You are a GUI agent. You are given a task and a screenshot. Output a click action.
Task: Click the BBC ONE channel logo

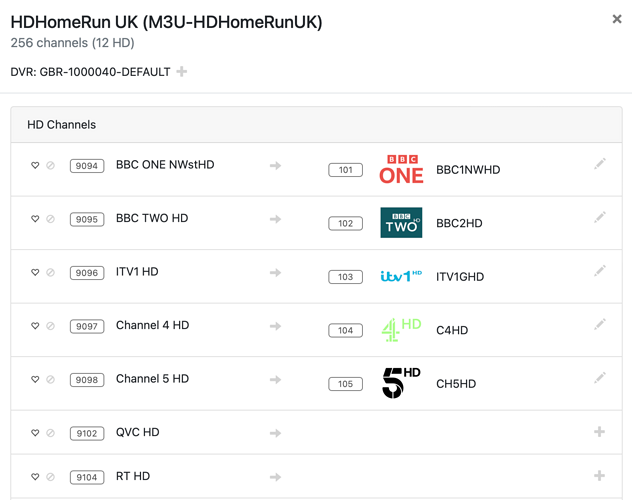(x=401, y=170)
